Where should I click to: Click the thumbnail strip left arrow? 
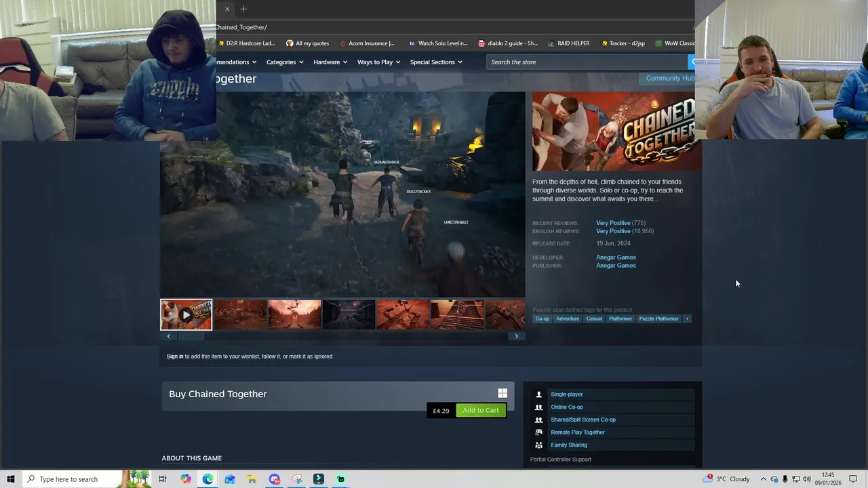(x=168, y=336)
